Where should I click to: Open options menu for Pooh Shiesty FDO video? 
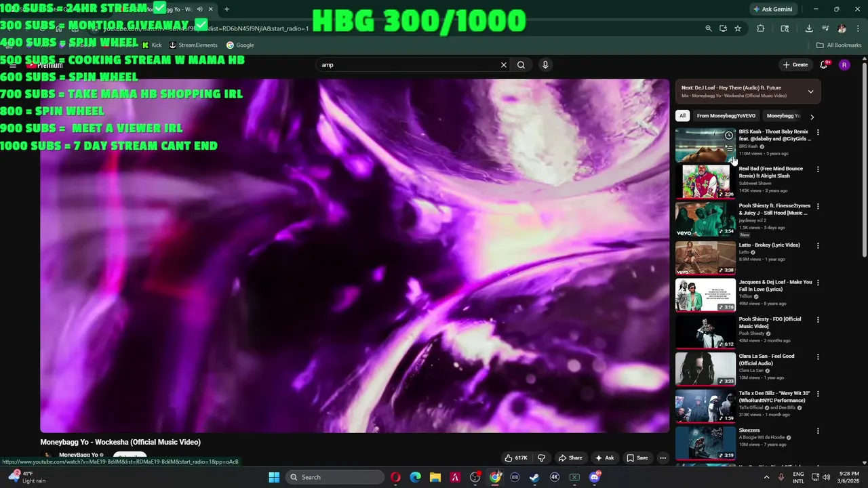tap(818, 320)
